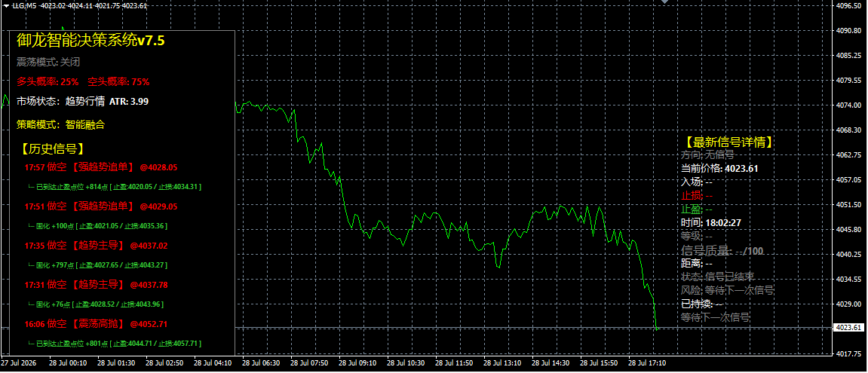The image size is (868, 373).
Task: Select the highlighted 4023.61 price axis label
Action: pyautogui.click(x=849, y=328)
